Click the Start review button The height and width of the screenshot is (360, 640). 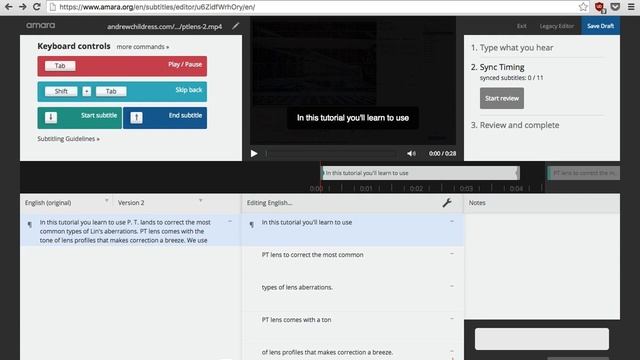(502, 98)
